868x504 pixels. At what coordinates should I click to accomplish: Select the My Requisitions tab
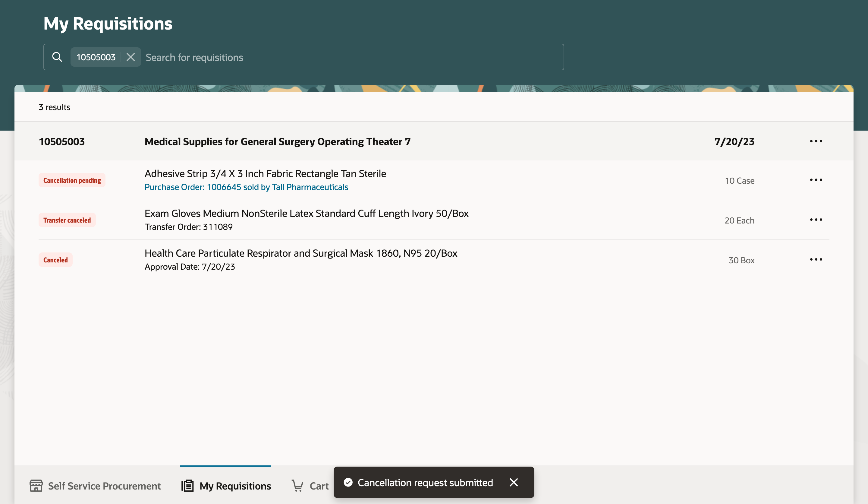tap(235, 486)
